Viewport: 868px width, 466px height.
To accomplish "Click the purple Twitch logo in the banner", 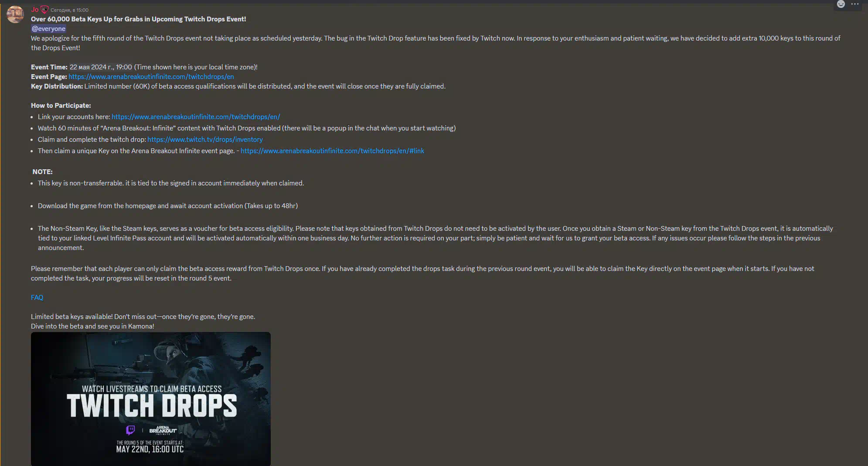I will [130, 430].
